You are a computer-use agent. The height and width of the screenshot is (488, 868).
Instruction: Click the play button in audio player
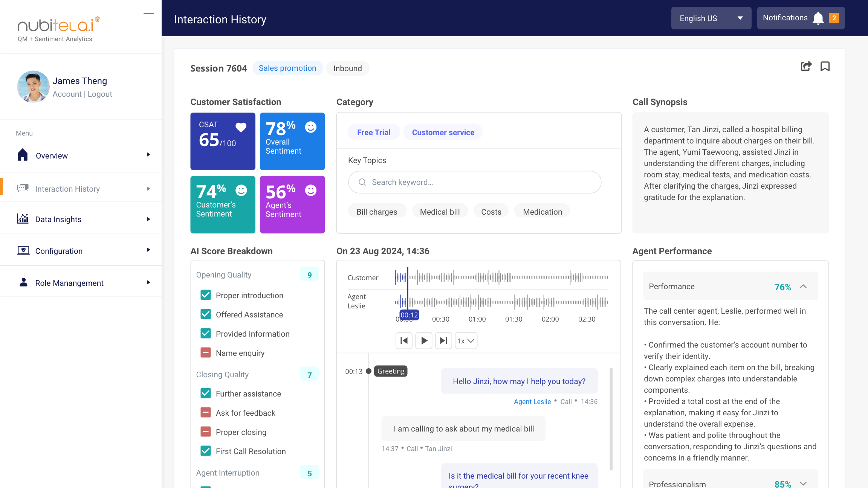424,341
